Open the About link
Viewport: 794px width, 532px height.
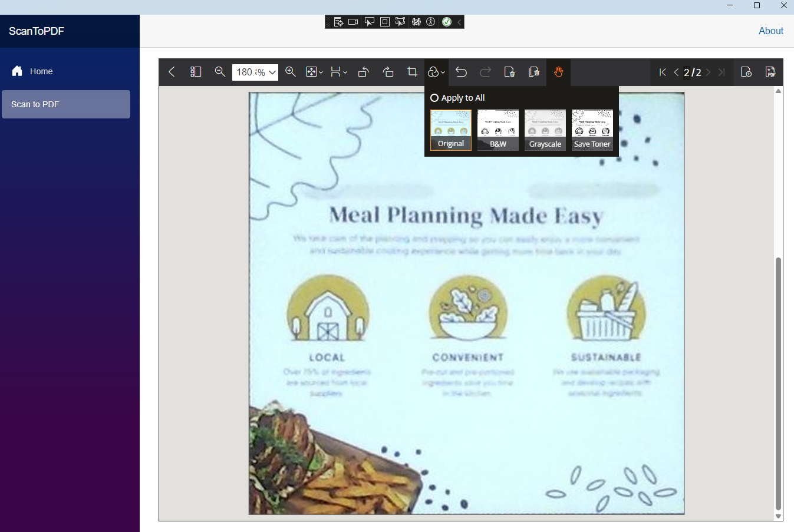point(770,31)
